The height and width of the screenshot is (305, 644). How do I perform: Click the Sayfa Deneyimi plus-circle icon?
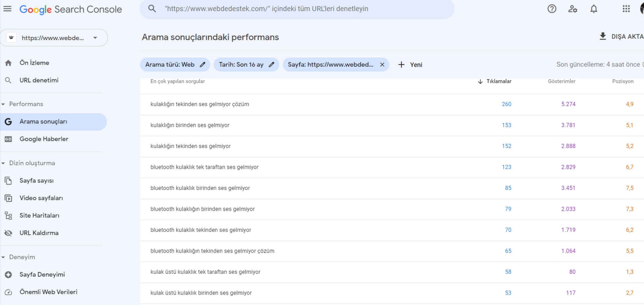tap(8, 275)
